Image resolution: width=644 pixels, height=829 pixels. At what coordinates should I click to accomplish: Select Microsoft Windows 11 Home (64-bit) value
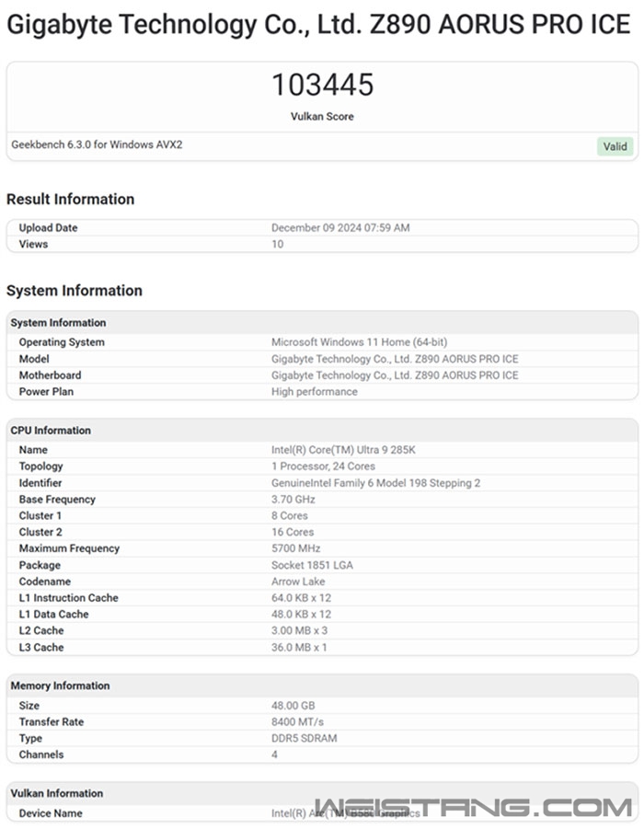point(359,342)
